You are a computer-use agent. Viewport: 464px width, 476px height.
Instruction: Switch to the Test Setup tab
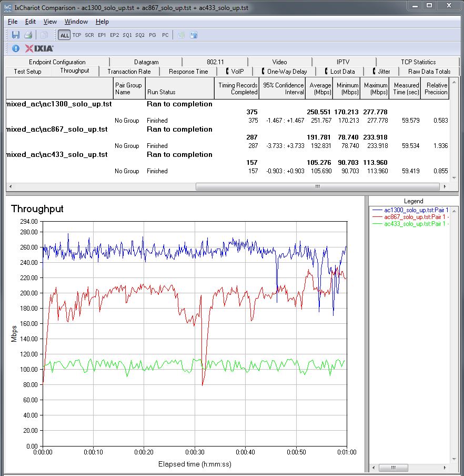tap(27, 72)
